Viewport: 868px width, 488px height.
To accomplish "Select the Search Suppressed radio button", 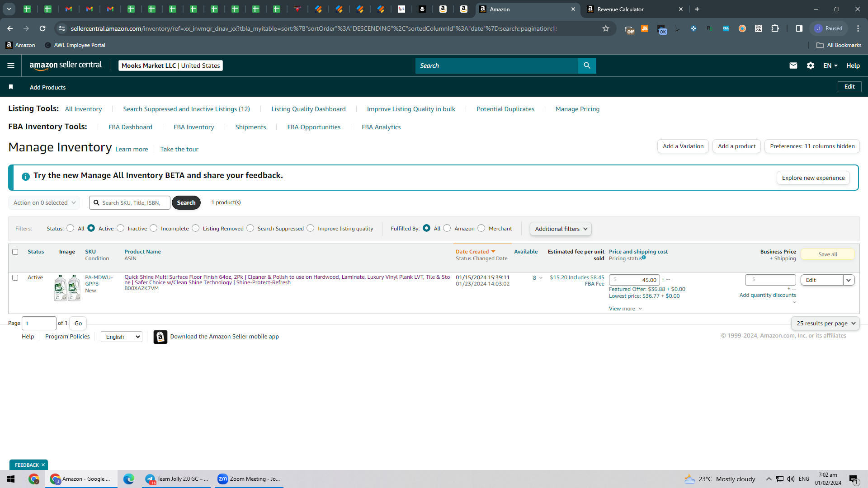I will tap(250, 228).
